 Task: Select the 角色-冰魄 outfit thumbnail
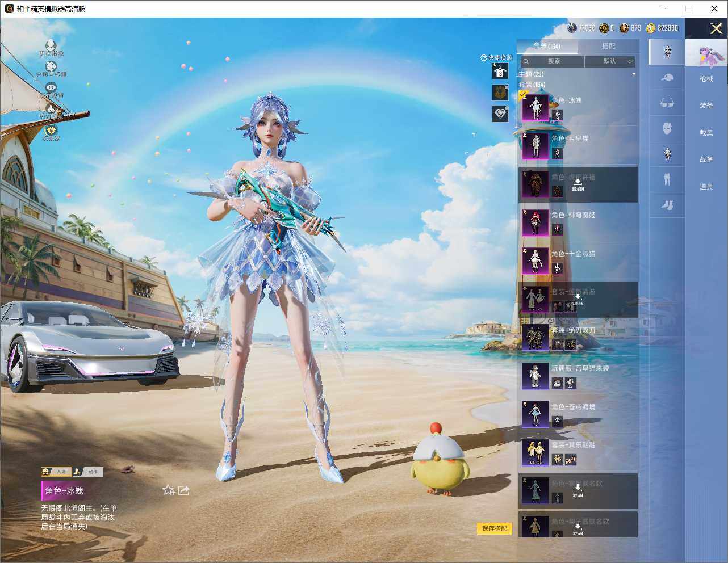(x=535, y=108)
